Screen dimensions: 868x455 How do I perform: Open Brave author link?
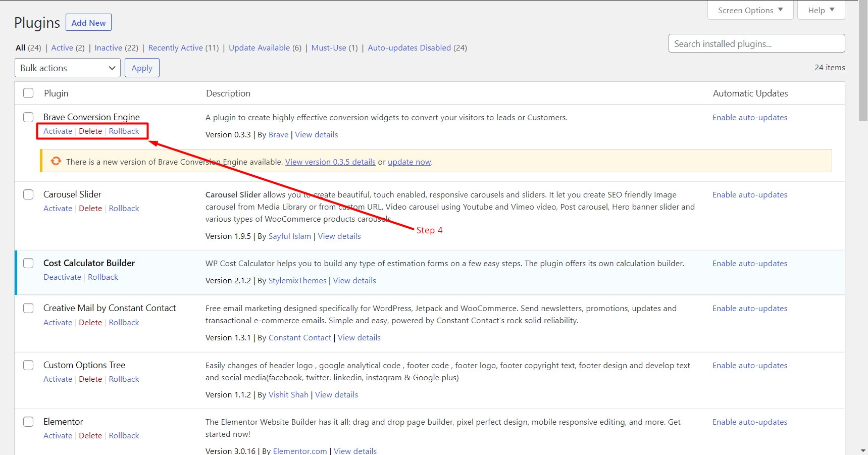click(278, 134)
